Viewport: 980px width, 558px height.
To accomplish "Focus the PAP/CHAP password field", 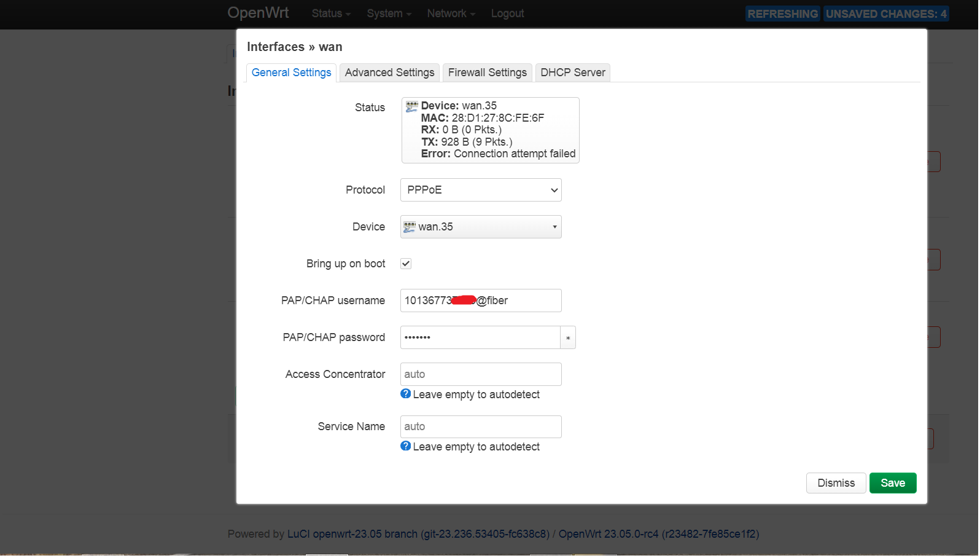I will click(x=481, y=338).
